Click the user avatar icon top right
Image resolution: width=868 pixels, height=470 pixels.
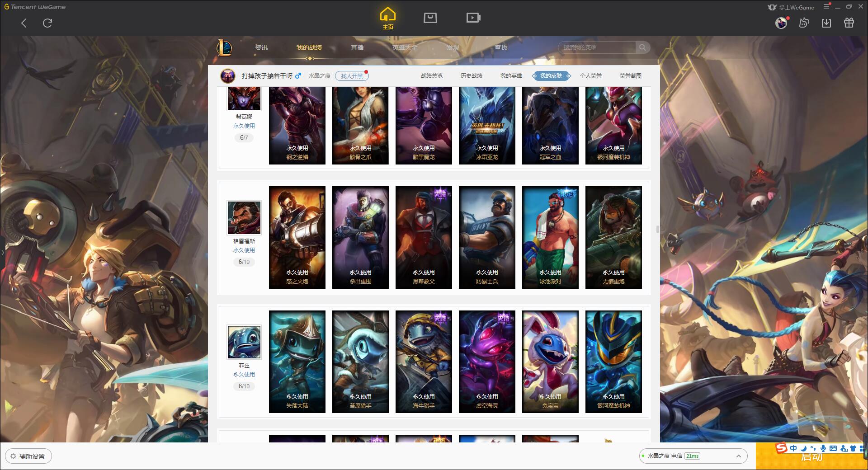[x=781, y=23]
